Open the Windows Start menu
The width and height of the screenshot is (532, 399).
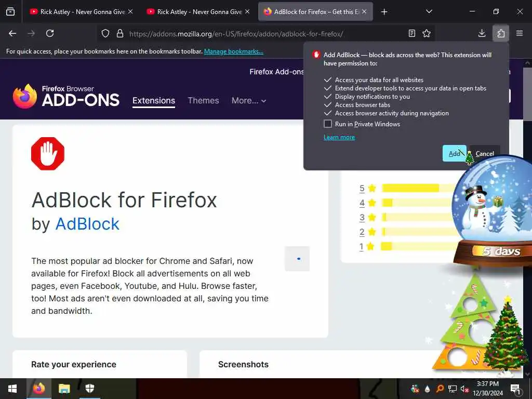[x=12, y=389]
